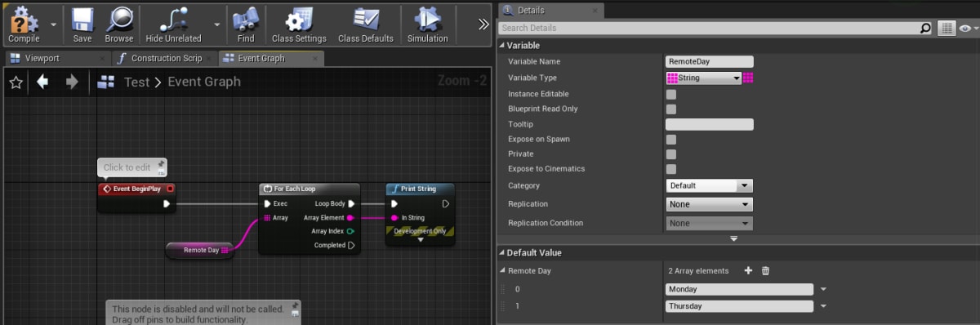Select For Each Loop node header

[309, 189]
